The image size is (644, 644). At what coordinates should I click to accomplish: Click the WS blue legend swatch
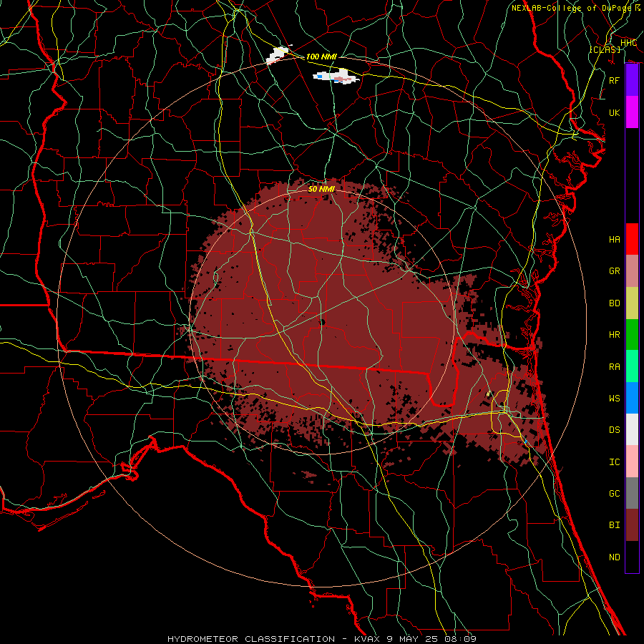pos(632,398)
